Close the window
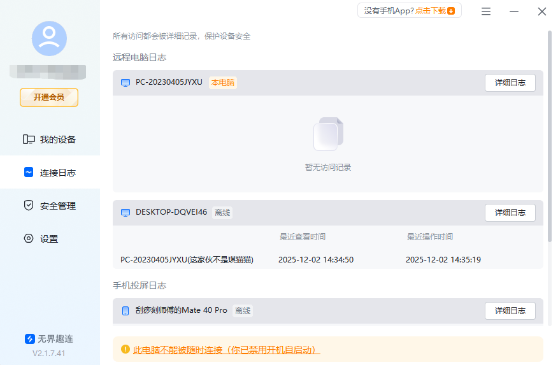 (x=542, y=12)
